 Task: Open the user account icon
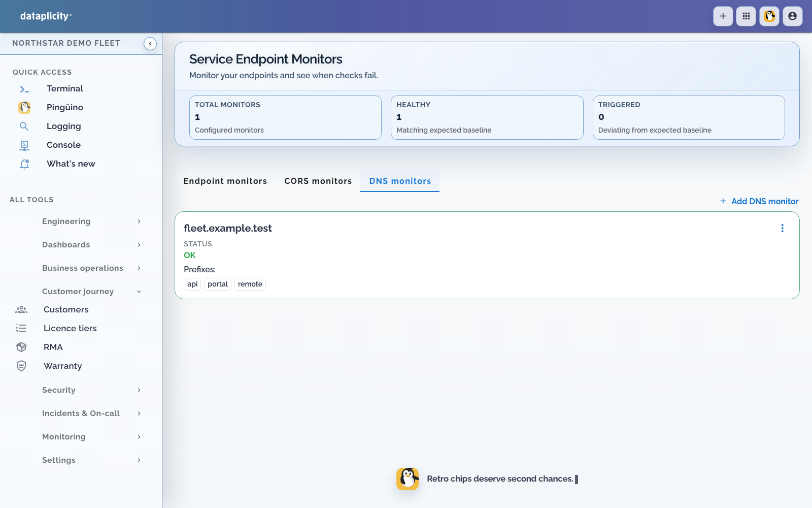(x=792, y=16)
